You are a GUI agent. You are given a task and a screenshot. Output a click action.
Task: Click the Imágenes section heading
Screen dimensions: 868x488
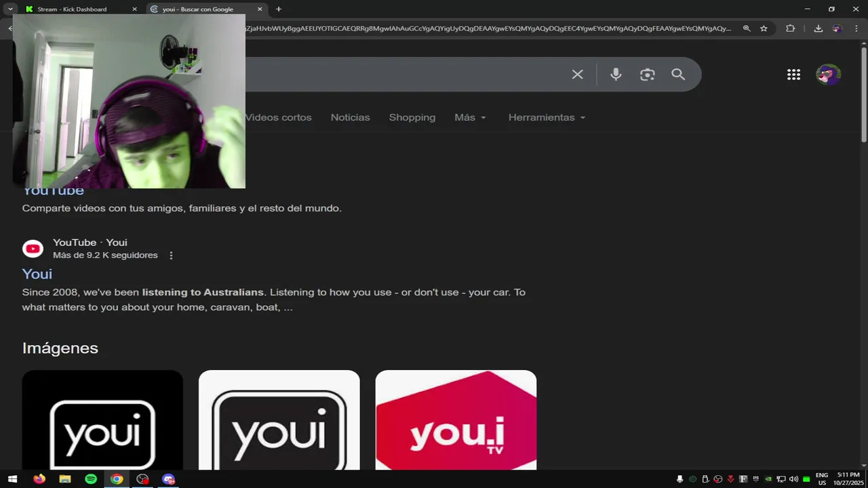pyautogui.click(x=60, y=348)
